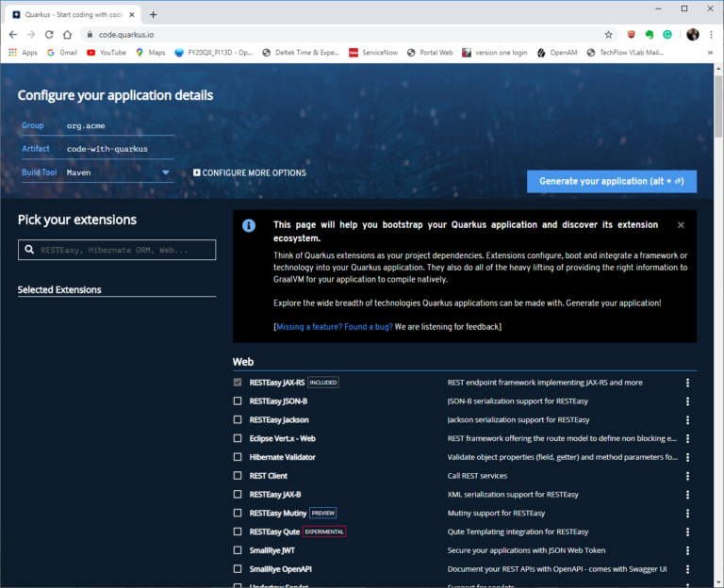The height and width of the screenshot is (588, 724).
Task: Click the page vertical scrollbar thumb
Action: 718,106
